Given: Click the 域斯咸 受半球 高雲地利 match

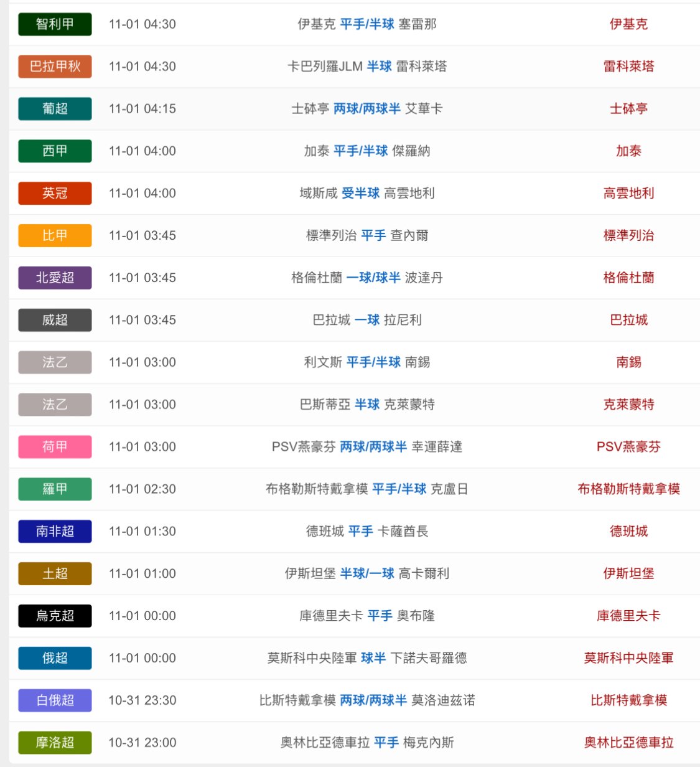Looking at the screenshot, I should tap(366, 194).
